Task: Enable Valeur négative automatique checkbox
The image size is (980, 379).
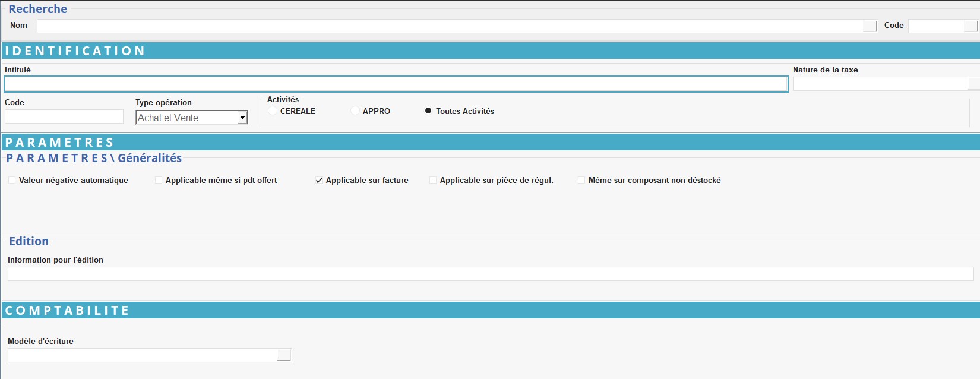Action: point(12,180)
